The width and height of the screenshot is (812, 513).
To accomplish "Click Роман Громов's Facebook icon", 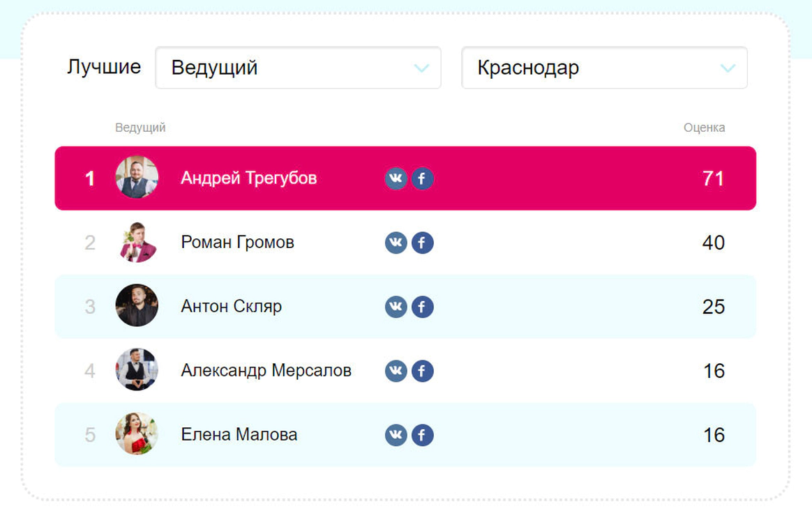I will [422, 243].
